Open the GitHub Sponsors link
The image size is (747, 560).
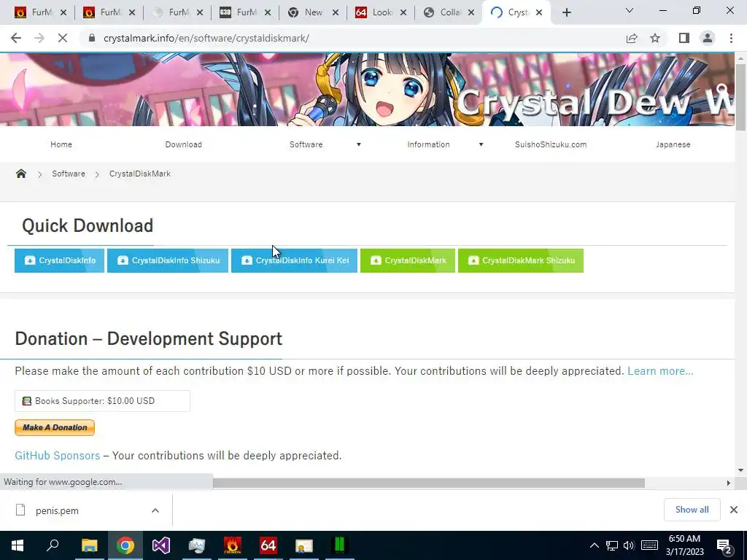click(x=57, y=456)
